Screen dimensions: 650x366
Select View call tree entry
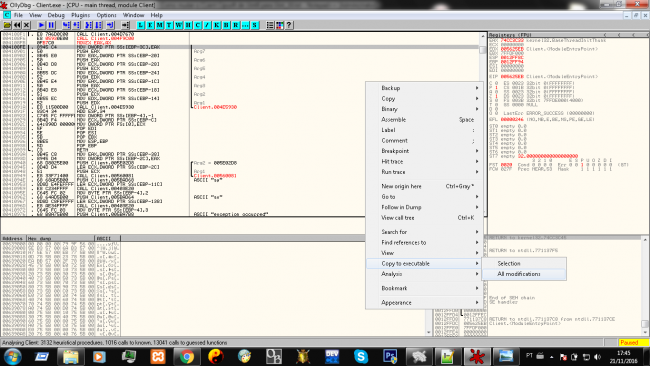click(424, 218)
